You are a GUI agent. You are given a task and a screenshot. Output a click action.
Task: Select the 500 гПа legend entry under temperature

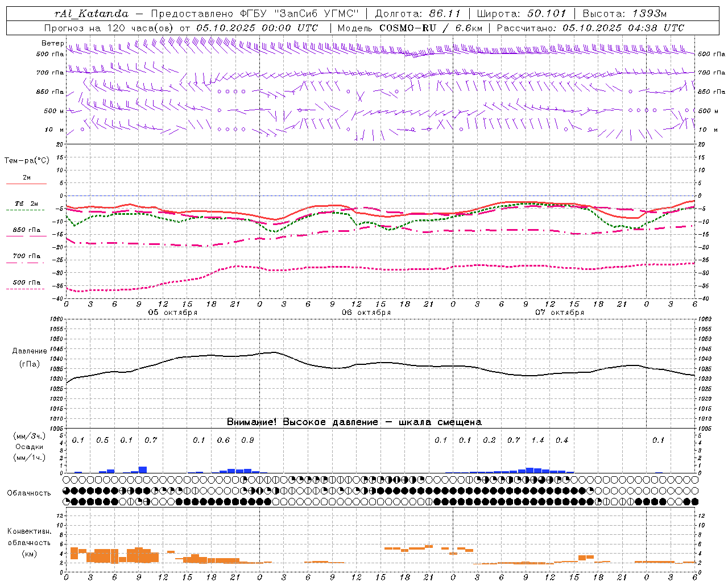pos(26,282)
